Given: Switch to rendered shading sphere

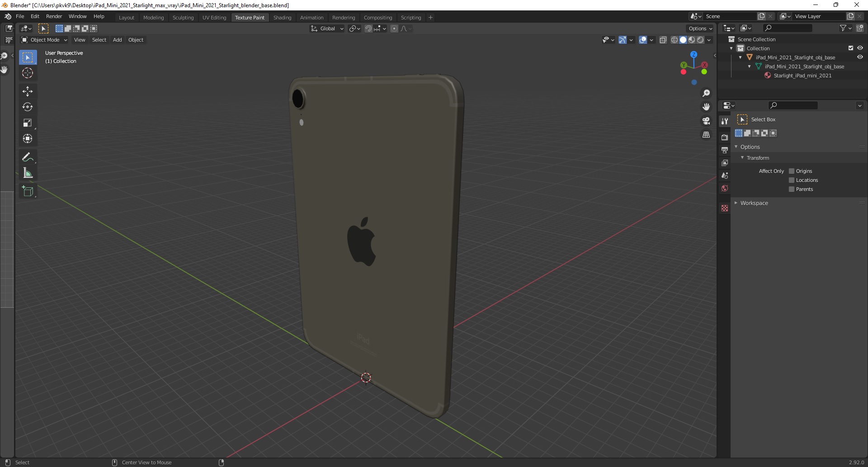Looking at the screenshot, I should [700, 40].
